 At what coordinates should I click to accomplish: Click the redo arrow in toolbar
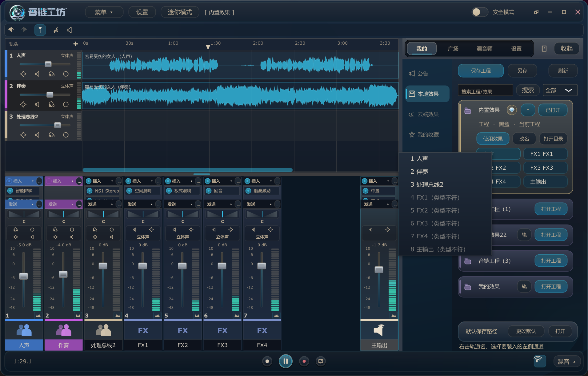pos(24,30)
